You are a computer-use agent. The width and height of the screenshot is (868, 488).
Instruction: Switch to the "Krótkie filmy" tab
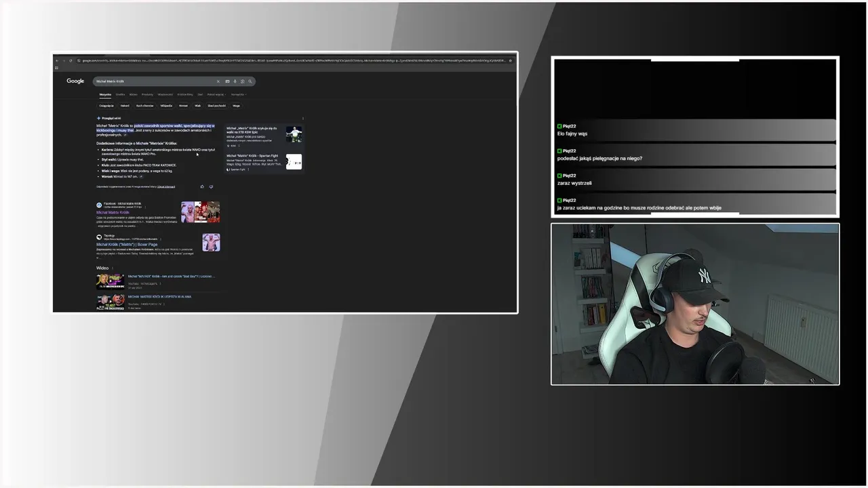(x=185, y=95)
